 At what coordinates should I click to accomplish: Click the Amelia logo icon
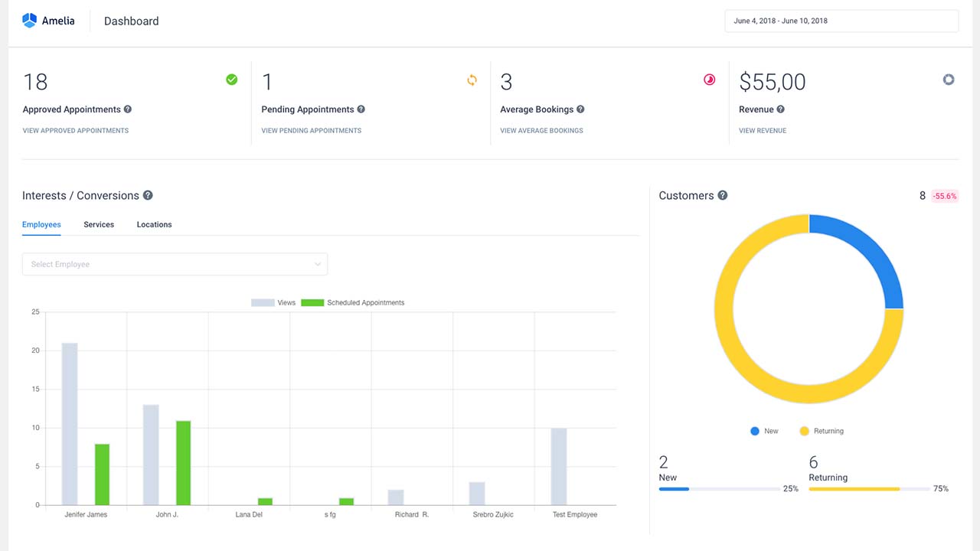coord(30,21)
